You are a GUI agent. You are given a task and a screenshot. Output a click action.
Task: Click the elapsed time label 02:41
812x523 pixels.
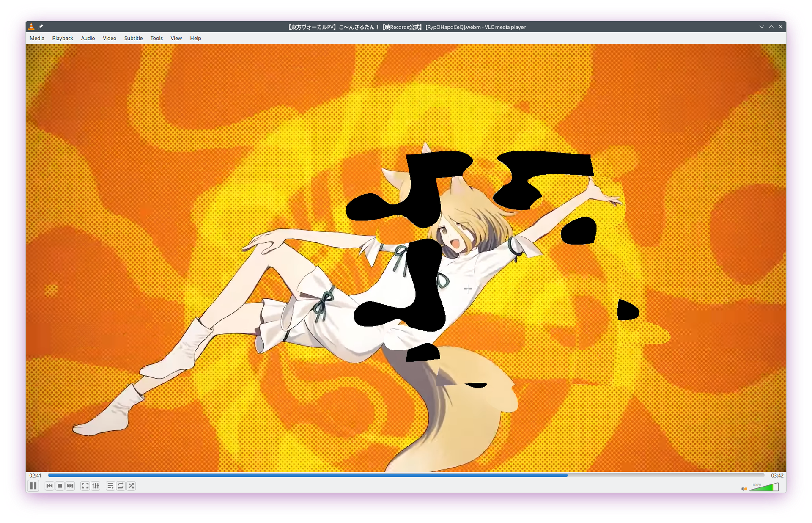tap(36, 476)
